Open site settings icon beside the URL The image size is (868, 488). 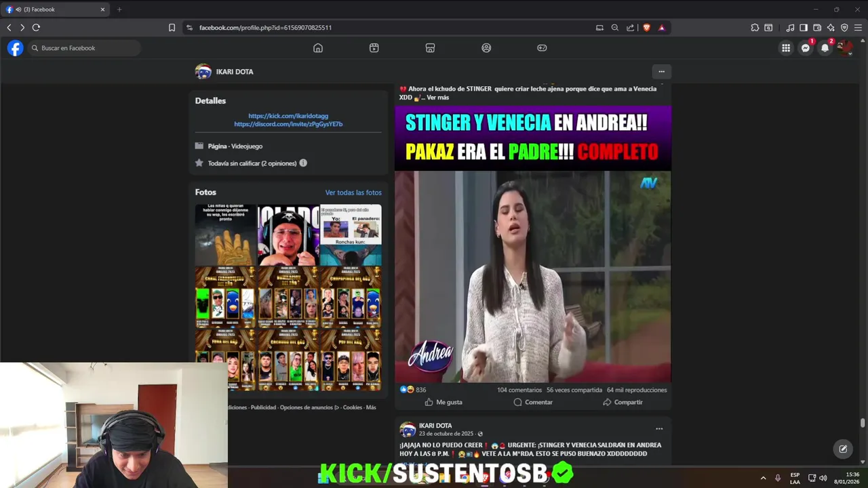pos(189,28)
